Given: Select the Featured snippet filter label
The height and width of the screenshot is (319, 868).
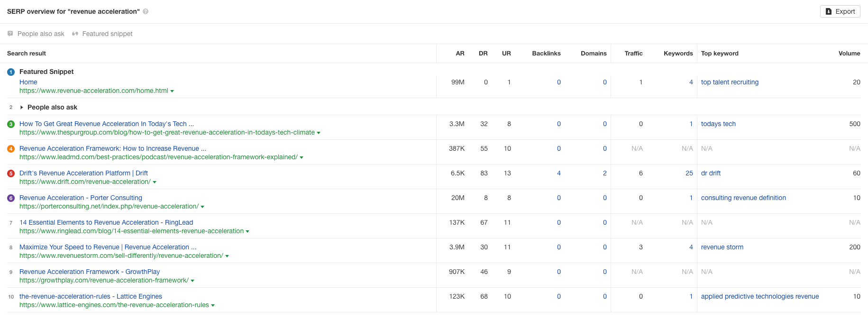Looking at the screenshot, I should click(x=107, y=34).
